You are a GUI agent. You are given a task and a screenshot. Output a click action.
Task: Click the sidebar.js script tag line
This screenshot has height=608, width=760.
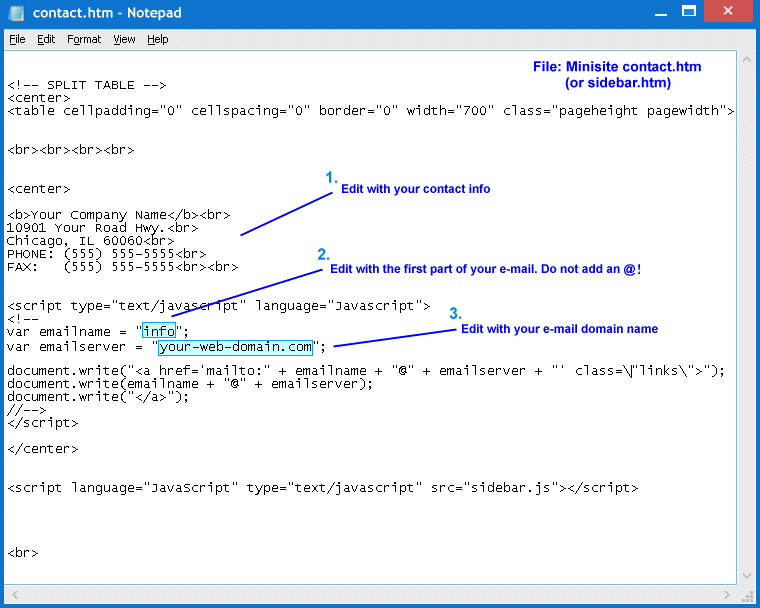pos(323,488)
